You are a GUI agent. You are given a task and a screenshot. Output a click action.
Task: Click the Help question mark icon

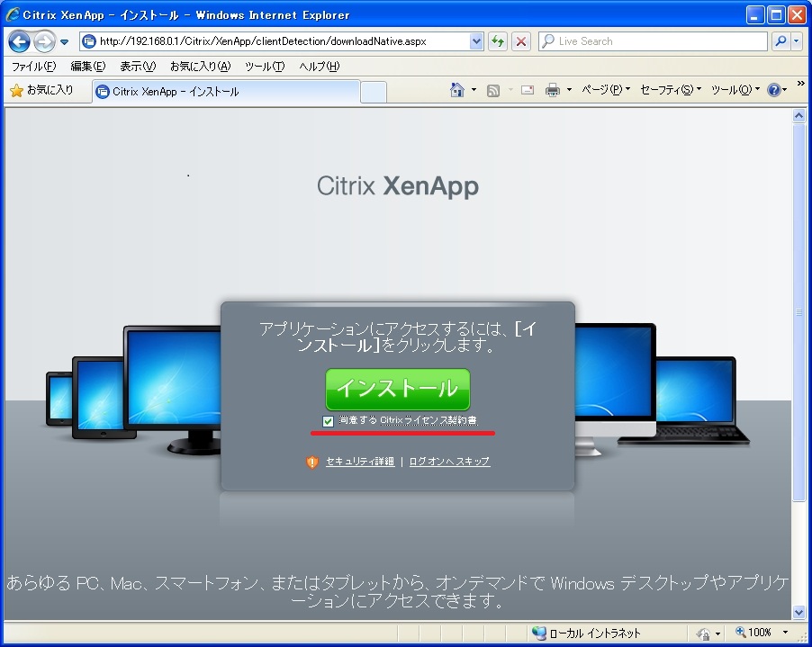[x=772, y=90]
